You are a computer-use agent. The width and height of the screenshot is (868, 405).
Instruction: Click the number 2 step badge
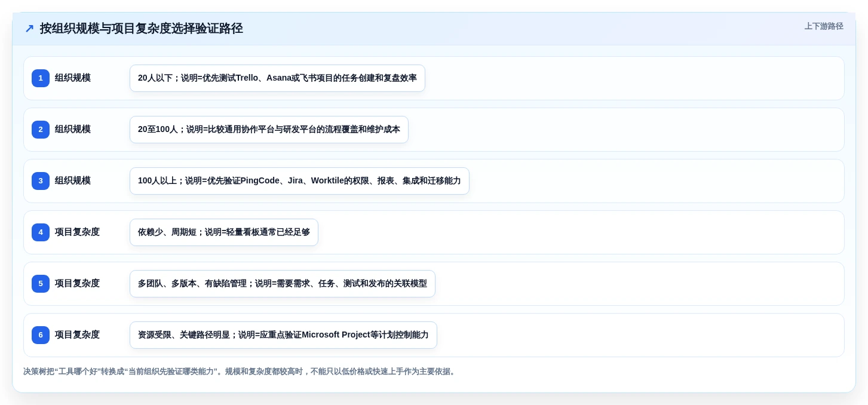point(41,130)
